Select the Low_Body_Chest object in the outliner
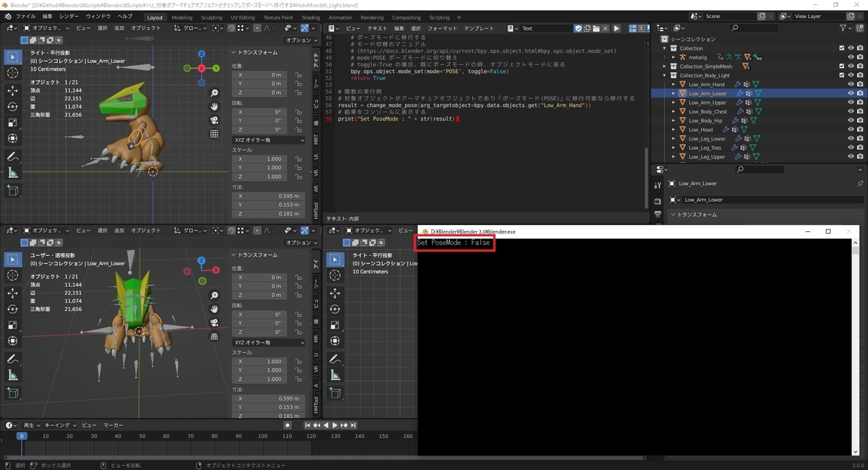 pyautogui.click(x=709, y=111)
